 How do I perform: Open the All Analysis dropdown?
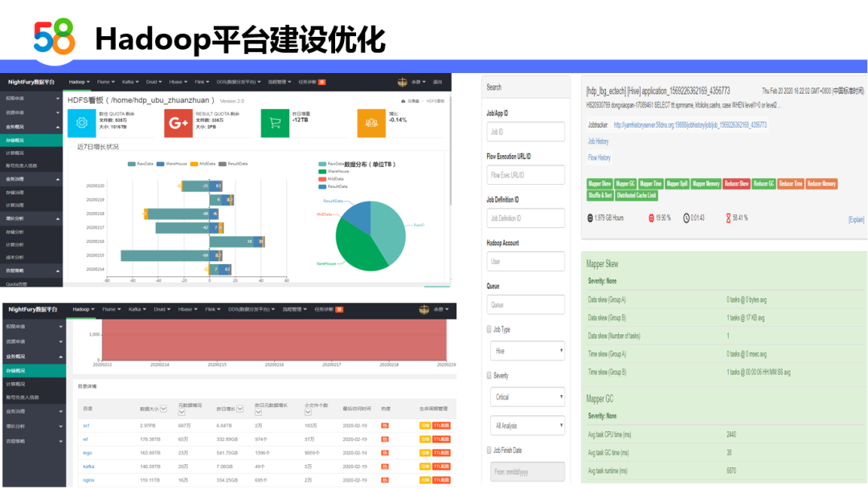527,426
